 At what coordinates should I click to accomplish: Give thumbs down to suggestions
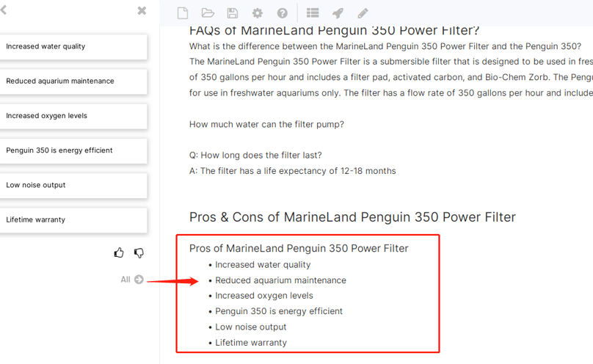[139, 252]
